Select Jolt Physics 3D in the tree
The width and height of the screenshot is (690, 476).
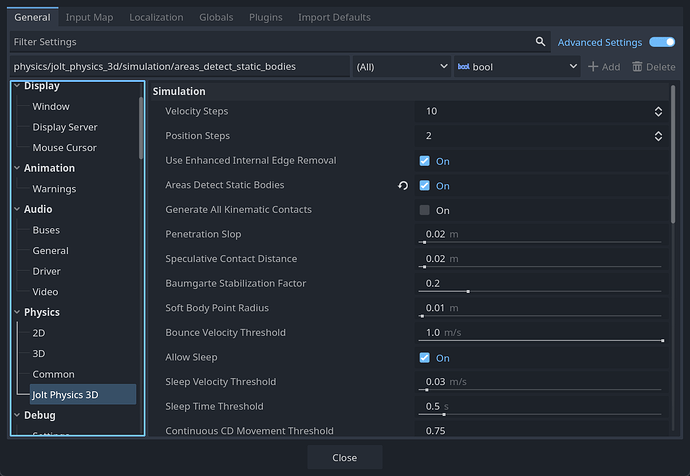coord(83,395)
